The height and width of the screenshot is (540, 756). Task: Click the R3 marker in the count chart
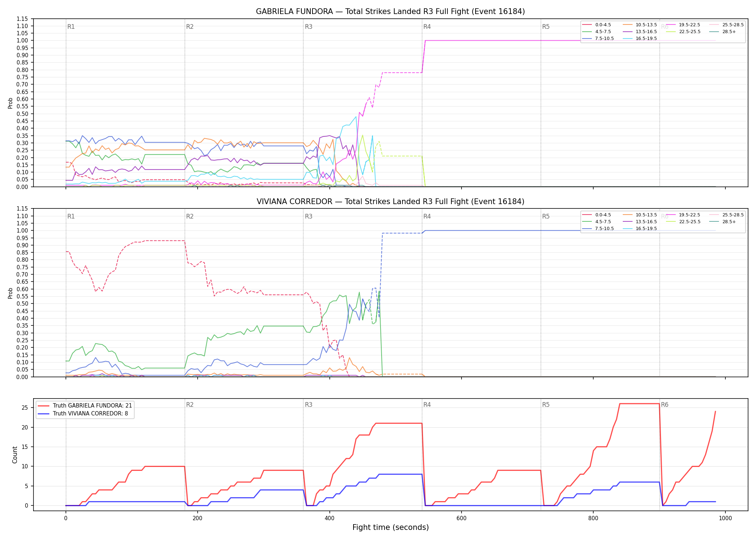pyautogui.click(x=309, y=405)
